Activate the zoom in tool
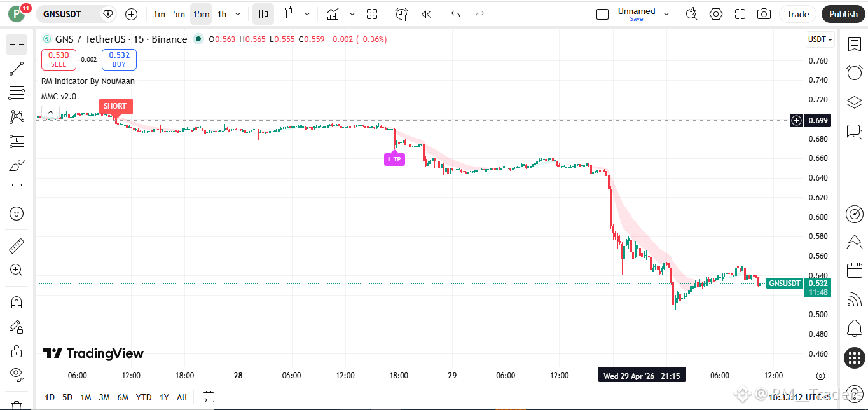 tap(17, 270)
